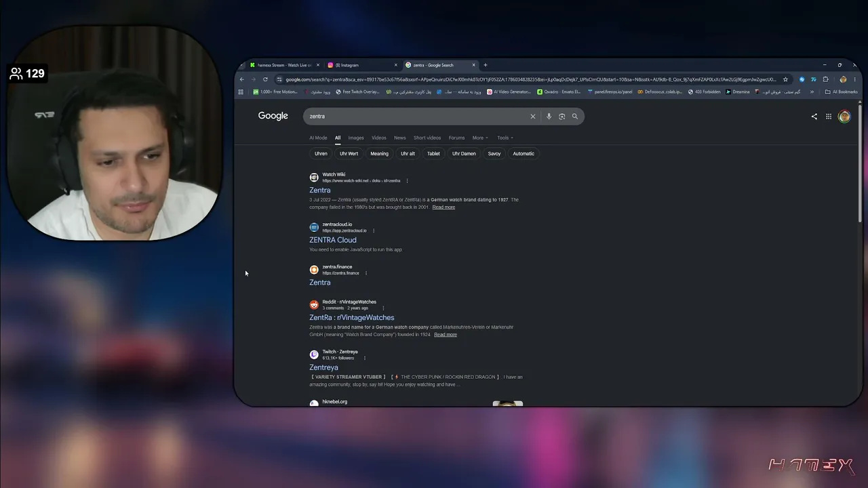Close the Instagram tab
Image resolution: width=868 pixels, height=488 pixels.
[396, 65]
